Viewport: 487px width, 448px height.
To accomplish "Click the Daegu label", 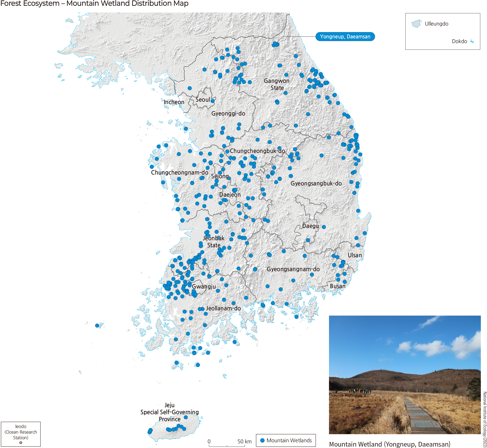I will coord(310,226).
